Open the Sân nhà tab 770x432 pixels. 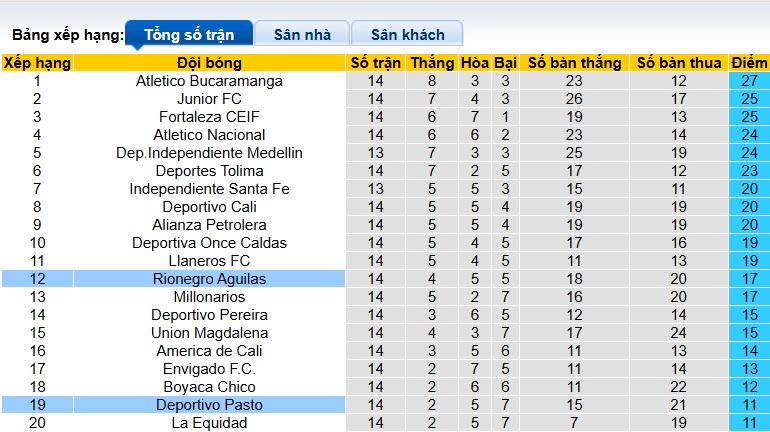(x=302, y=34)
